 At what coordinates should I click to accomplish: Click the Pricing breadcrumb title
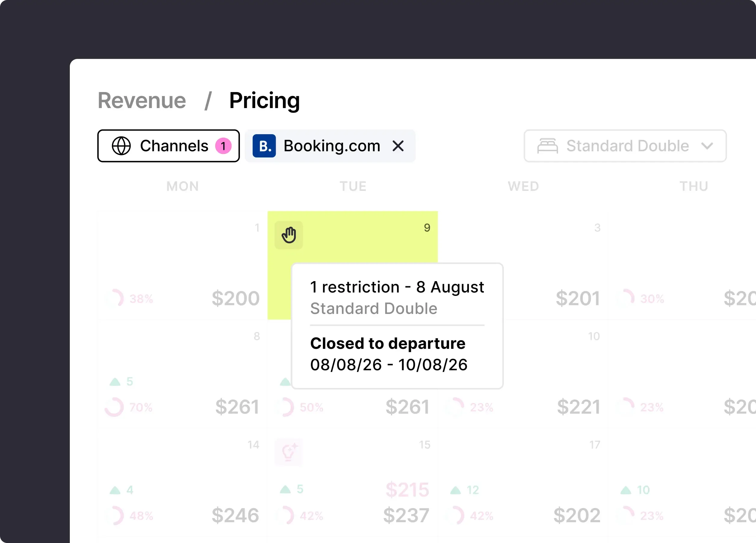pos(264,100)
